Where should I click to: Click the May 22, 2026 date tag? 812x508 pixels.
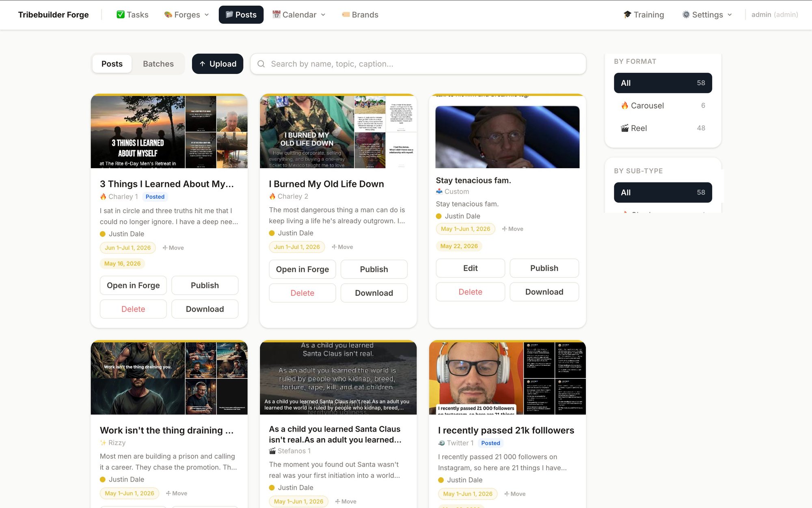pyautogui.click(x=459, y=246)
